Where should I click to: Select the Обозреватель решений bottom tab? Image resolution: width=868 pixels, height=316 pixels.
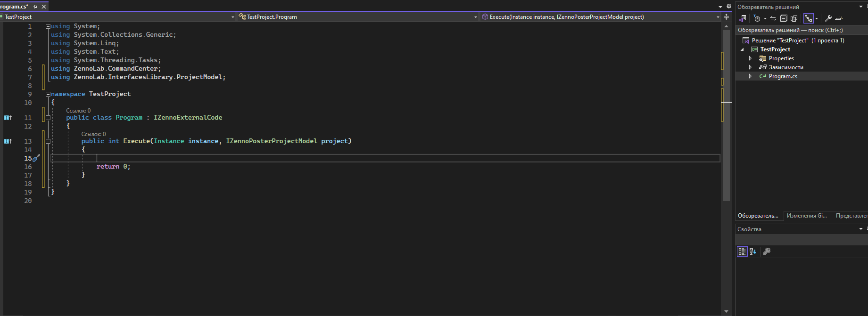(758, 216)
